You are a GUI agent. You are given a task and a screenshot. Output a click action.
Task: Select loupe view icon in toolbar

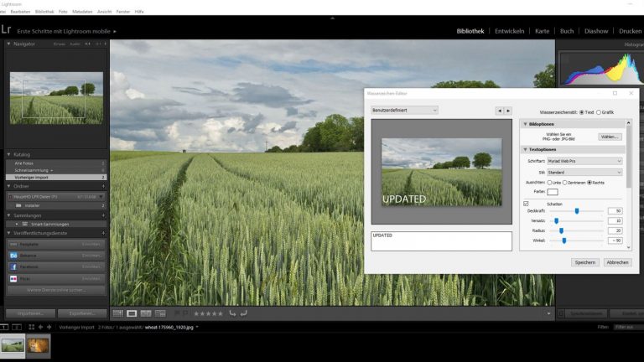click(x=132, y=313)
